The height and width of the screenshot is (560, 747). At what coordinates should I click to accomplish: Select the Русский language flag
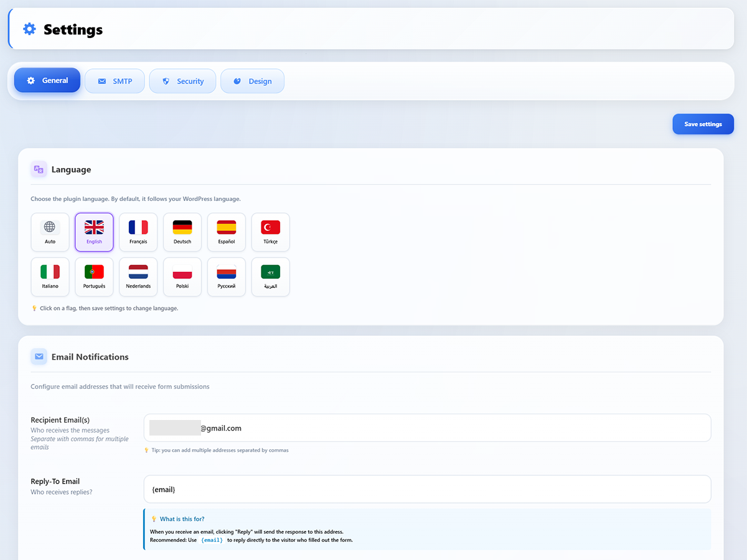tap(226, 277)
